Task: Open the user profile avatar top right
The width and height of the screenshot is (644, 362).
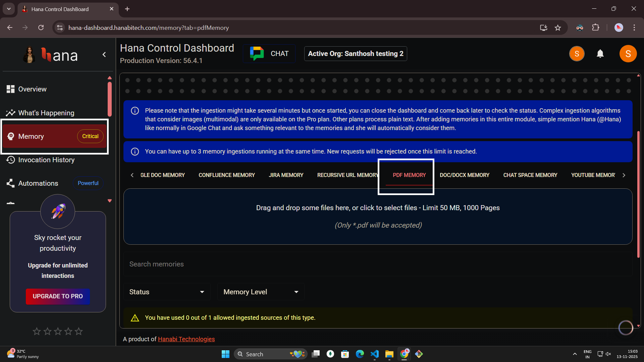Action: (x=628, y=54)
